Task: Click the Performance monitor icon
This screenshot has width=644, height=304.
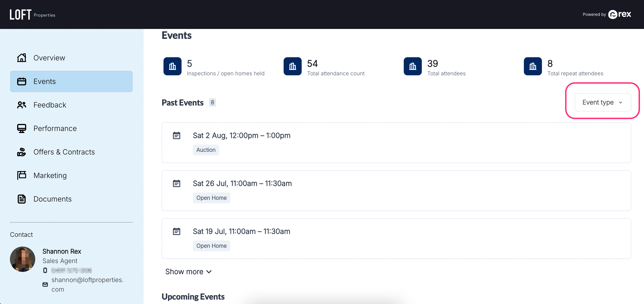Action: click(x=21, y=128)
